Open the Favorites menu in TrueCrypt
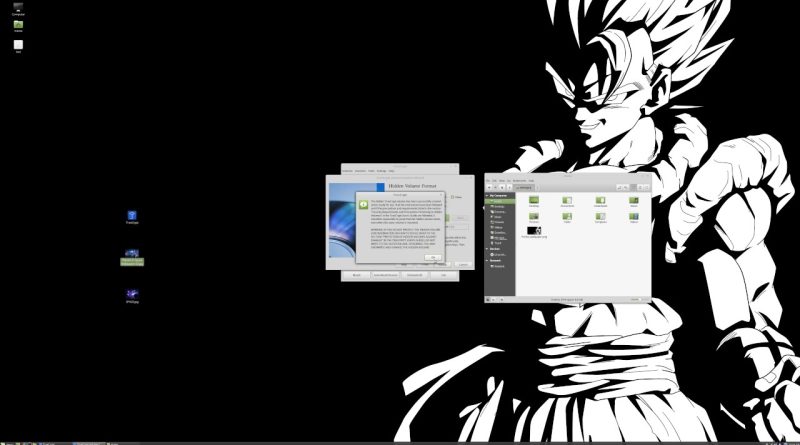The height and width of the screenshot is (445, 800). click(x=361, y=171)
